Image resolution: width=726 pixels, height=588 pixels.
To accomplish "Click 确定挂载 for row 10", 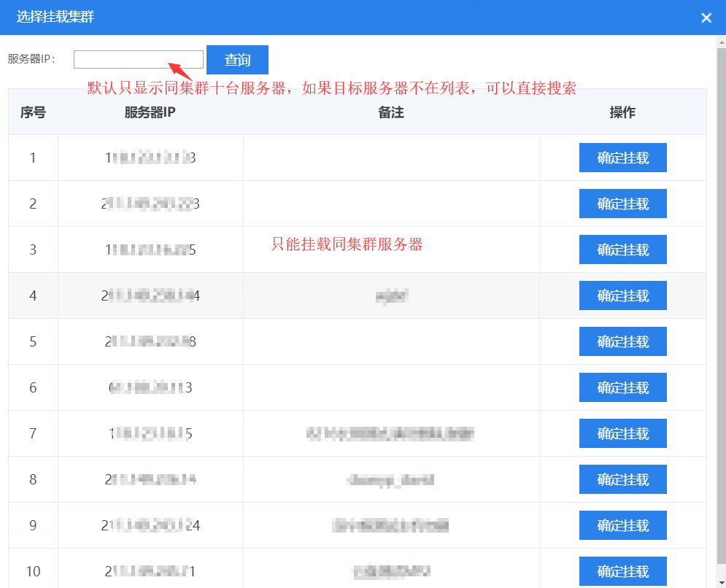I will [622, 571].
